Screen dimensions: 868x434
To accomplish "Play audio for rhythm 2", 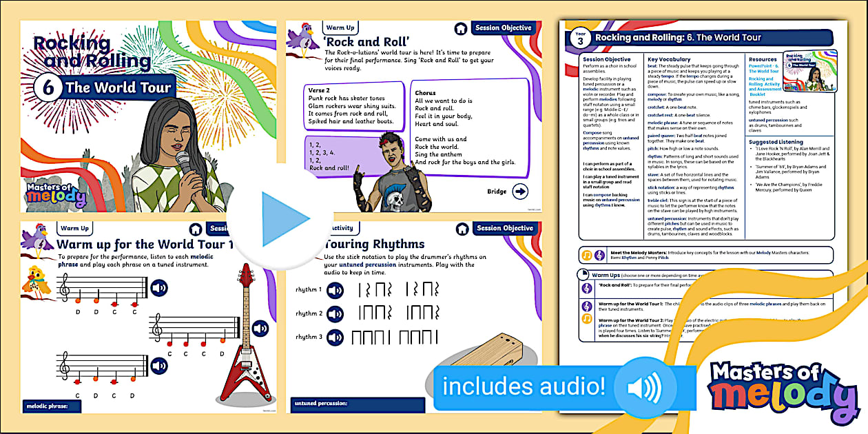I will tap(335, 313).
